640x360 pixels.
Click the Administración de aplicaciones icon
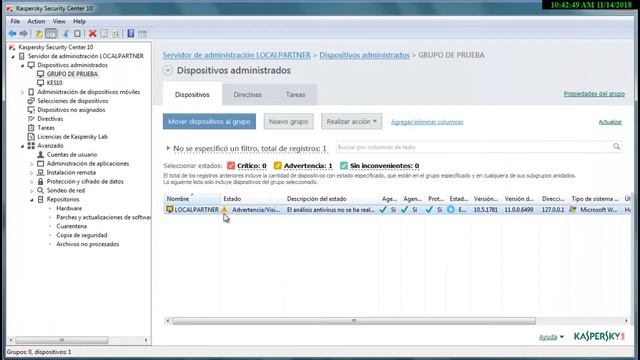coord(40,164)
